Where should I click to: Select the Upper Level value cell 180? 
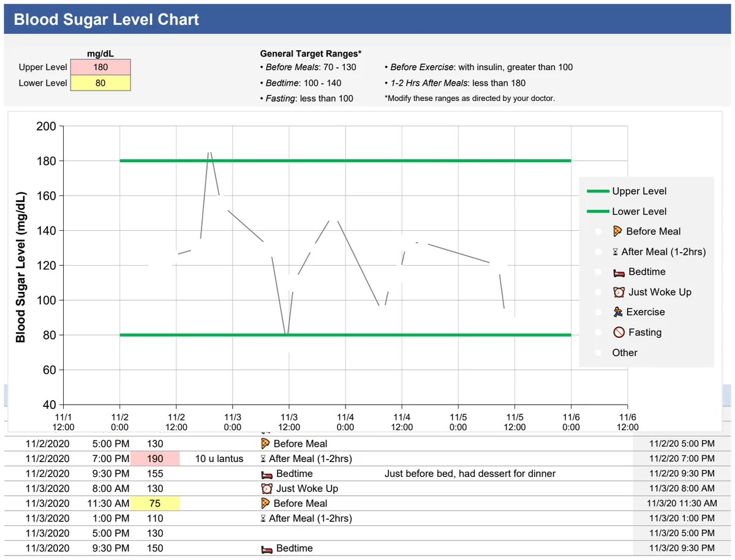click(100, 67)
